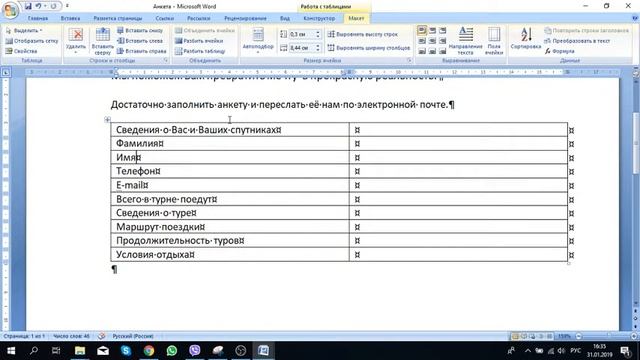Open the Разметка страницы tab
Screen dimensions: 640x360
pos(118,18)
